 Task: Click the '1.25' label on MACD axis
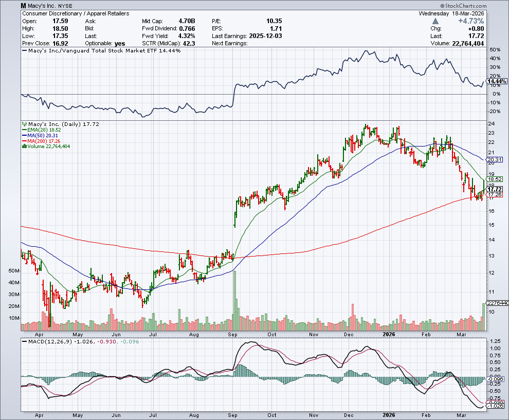(495, 341)
